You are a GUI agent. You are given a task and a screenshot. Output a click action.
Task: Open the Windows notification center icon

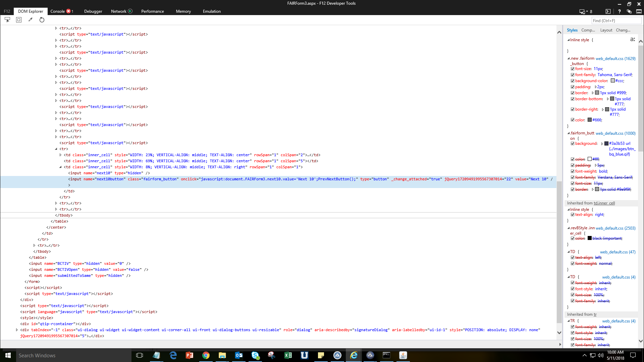(x=633, y=355)
